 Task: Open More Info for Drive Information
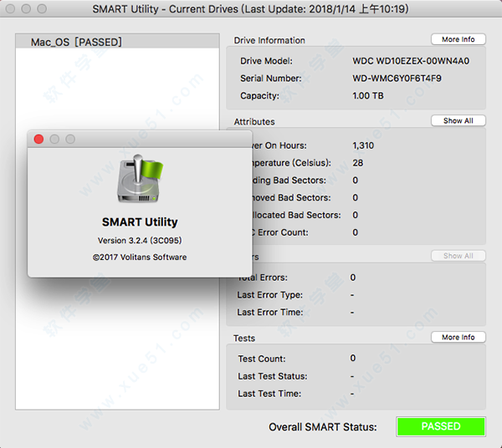[x=458, y=39]
